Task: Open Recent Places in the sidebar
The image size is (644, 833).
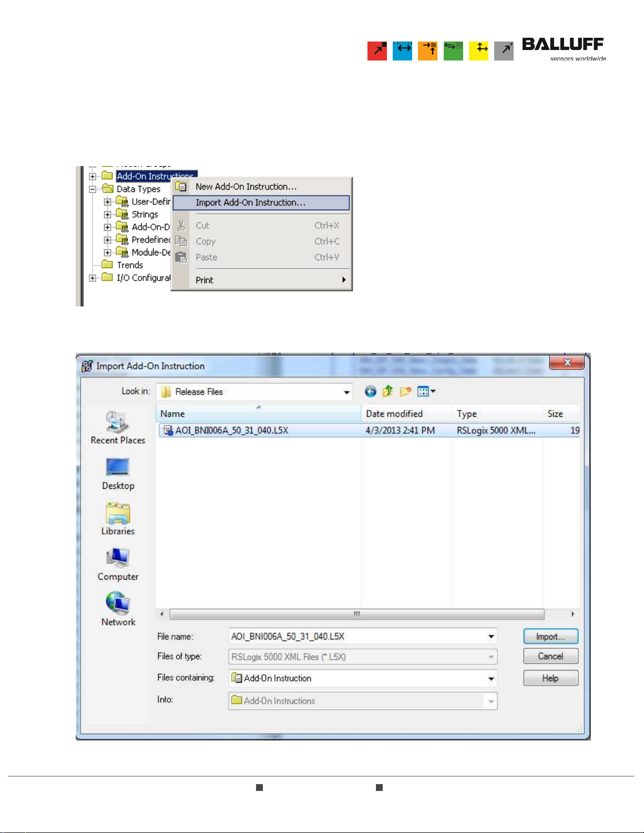Action: tap(118, 428)
